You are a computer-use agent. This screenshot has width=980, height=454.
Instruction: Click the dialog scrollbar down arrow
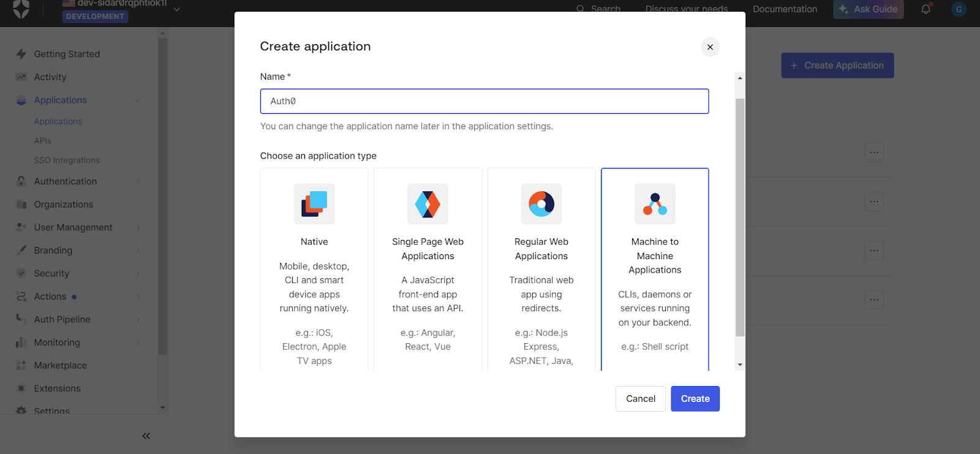pyautogui.click(x=740, y=365)
